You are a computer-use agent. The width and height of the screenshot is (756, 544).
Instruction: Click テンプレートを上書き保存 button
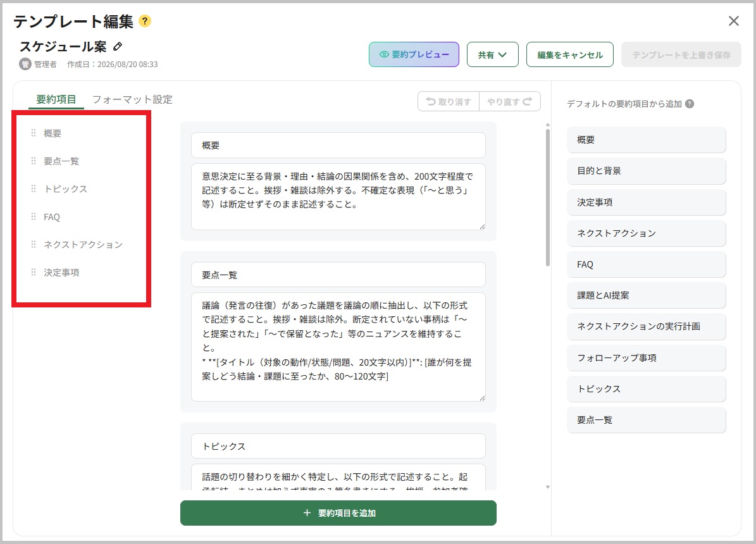681,54
